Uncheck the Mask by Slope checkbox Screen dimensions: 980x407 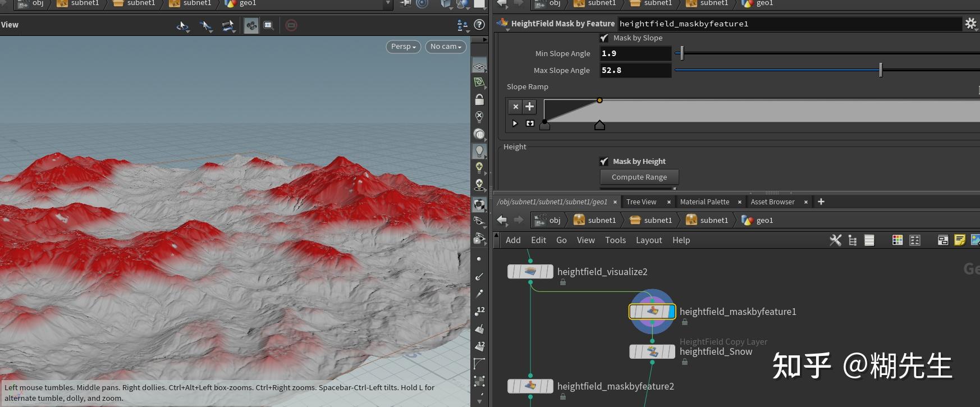[604, 38]
